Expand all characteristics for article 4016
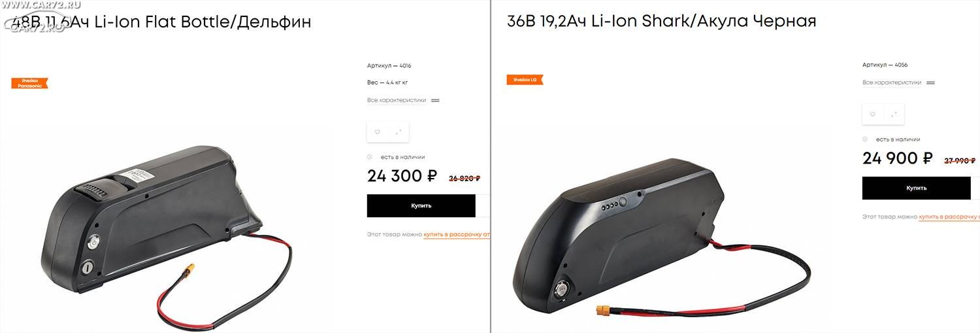The height and width of the screenshot is (333, 980). 397,100
